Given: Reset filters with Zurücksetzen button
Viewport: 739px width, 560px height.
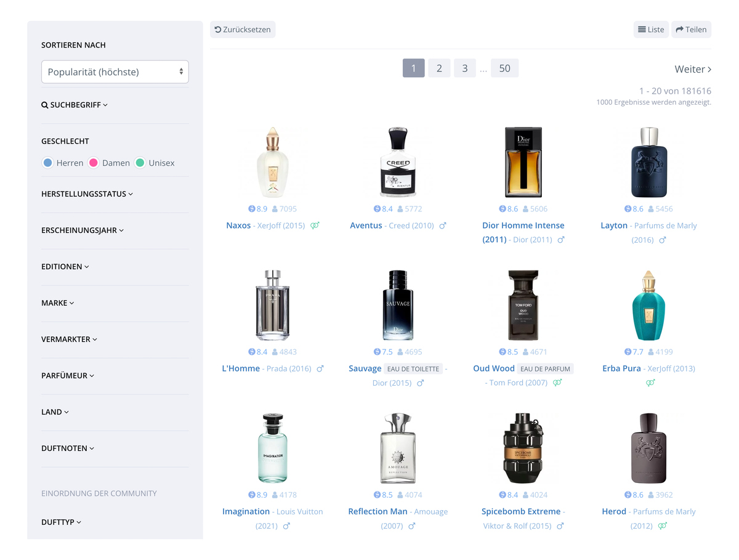Looking at the screenshot, I should click(x=243, y=30).
